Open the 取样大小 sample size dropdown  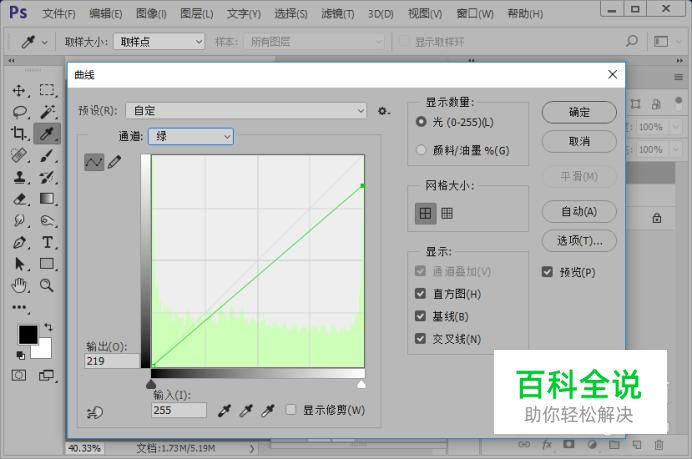(159, 42)
